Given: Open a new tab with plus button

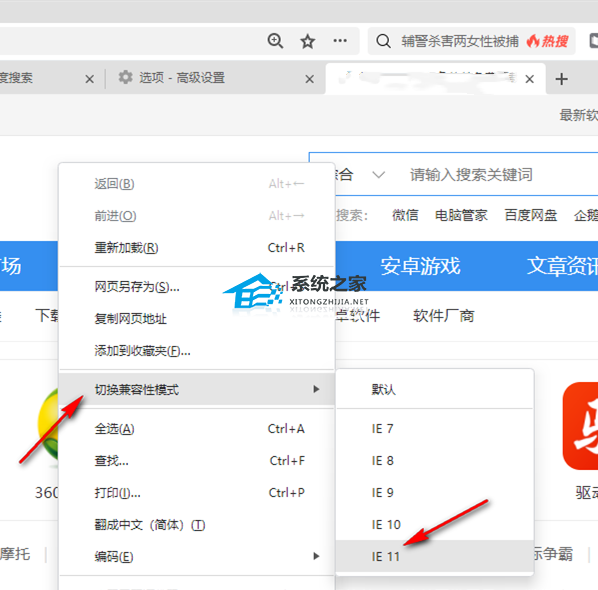Looking at the screenshot, I should [x=561, y=79].
